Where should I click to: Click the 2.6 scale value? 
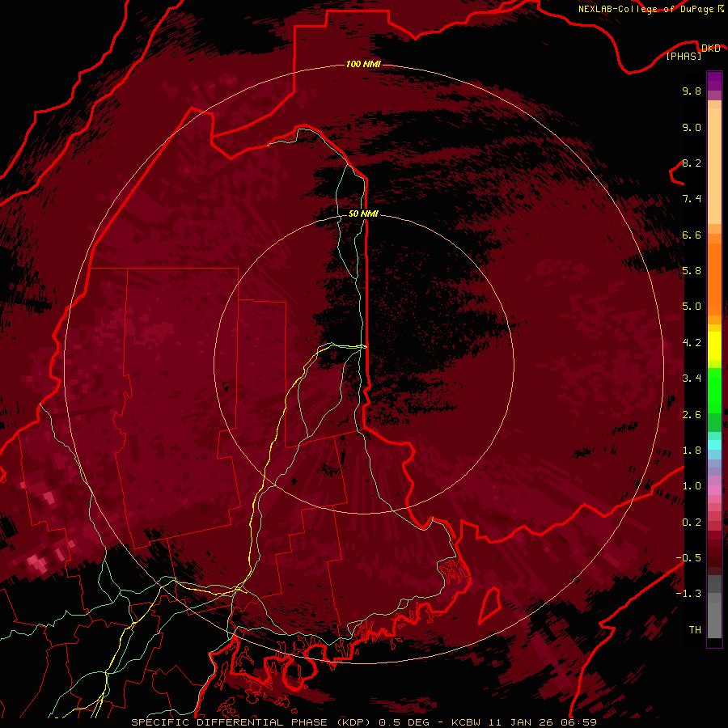click(x=692, y=415)
